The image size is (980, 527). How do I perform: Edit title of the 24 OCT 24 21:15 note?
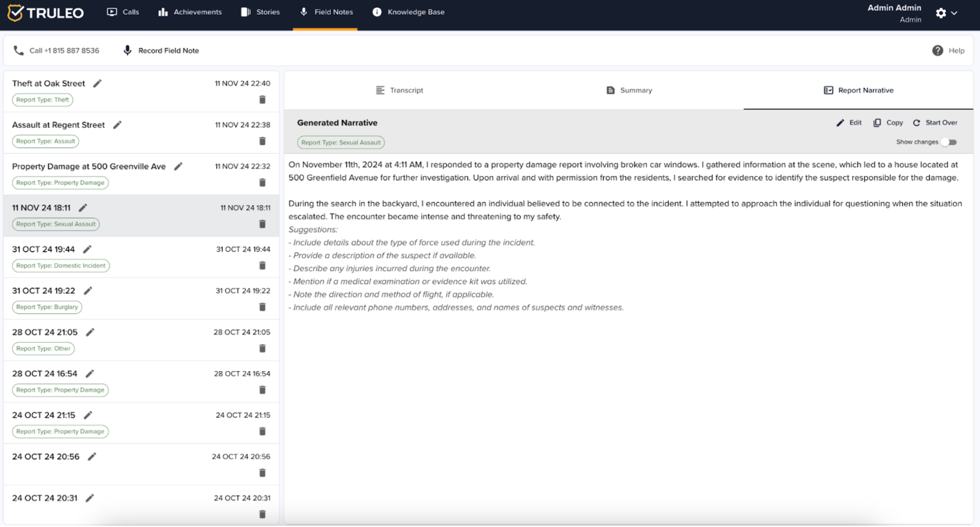88,415
